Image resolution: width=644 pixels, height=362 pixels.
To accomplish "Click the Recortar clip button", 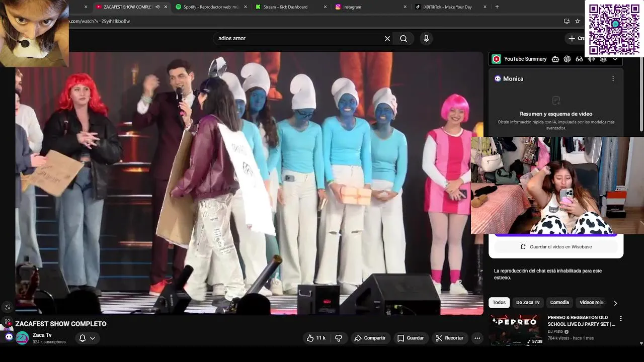I will [449, 338].
